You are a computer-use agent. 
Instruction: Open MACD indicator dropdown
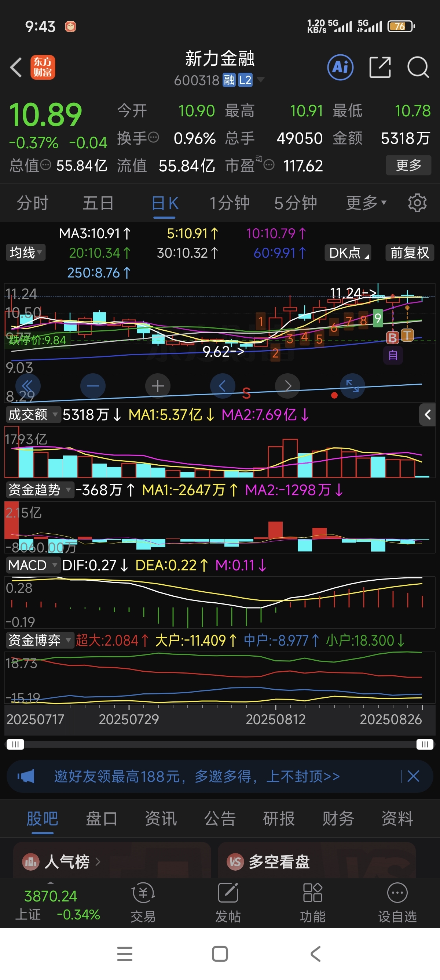33,565
